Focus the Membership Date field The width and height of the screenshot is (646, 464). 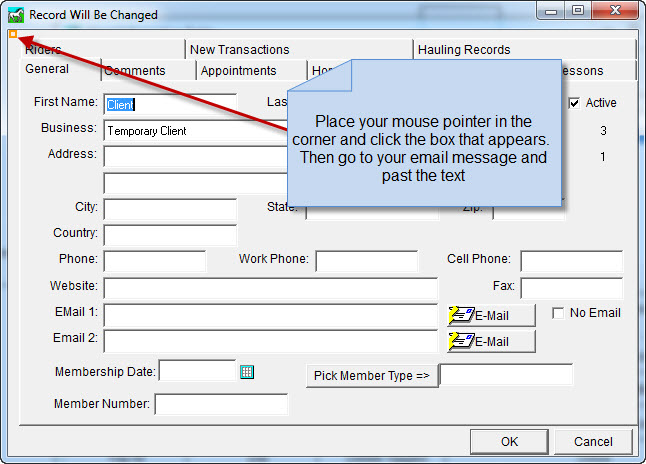click(x=197, y=370)
